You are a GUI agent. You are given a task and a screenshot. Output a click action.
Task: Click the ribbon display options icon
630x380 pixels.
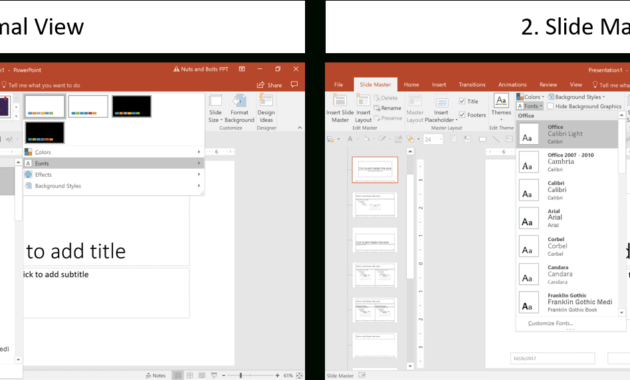(x=242, y=69)
